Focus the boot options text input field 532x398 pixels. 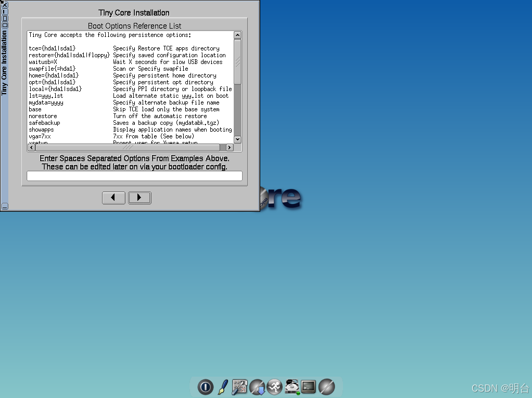[134, 176]
